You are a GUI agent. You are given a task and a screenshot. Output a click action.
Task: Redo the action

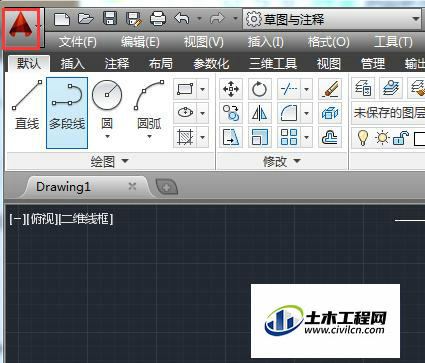(x=217, y=19)
